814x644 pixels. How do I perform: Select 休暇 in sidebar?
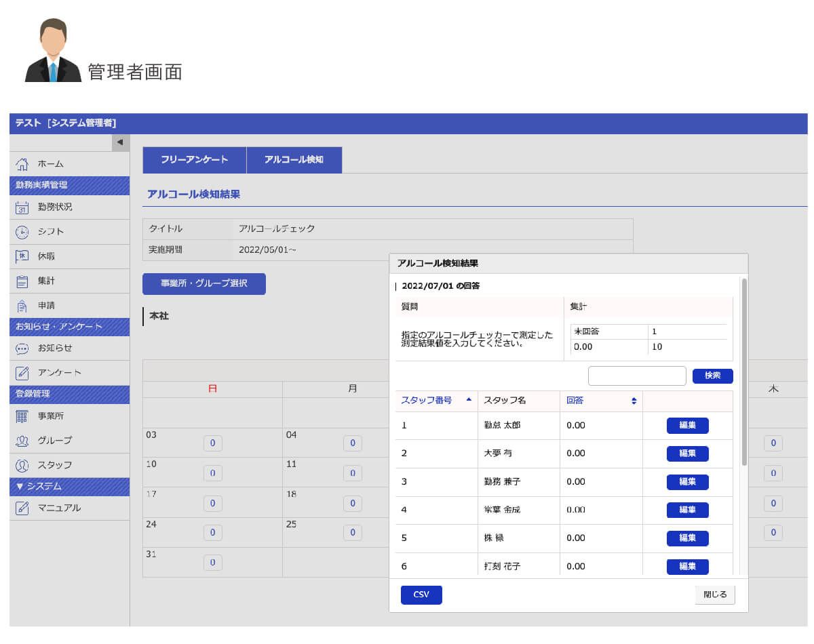click(x=69, y=256)
